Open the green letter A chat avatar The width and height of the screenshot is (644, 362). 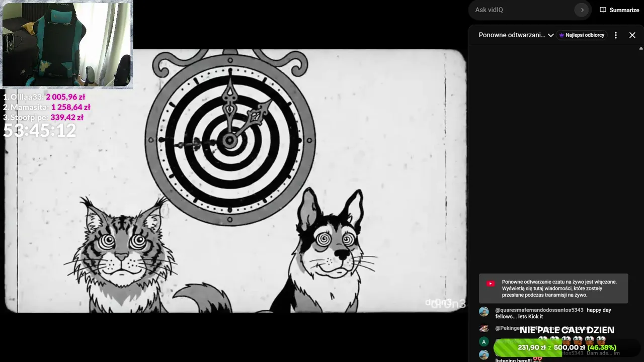[x=484, y=342]
